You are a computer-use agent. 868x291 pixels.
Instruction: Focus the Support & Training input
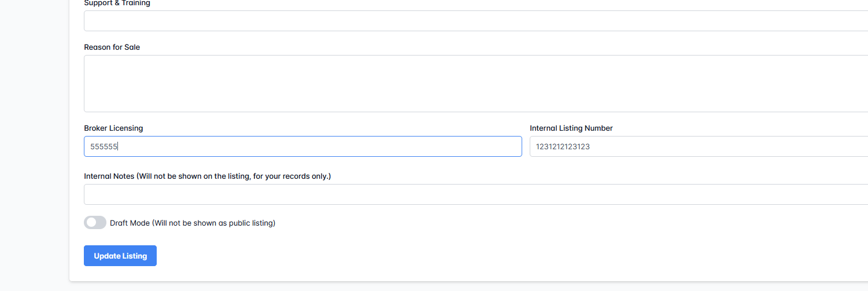pos(474,21)
